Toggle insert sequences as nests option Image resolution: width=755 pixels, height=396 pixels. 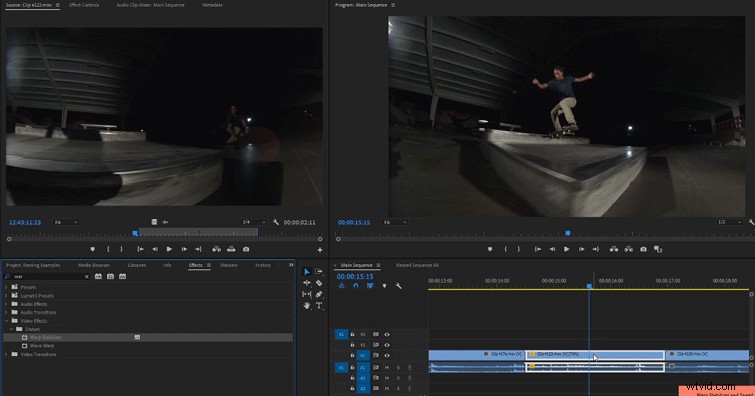pos(341,286)
